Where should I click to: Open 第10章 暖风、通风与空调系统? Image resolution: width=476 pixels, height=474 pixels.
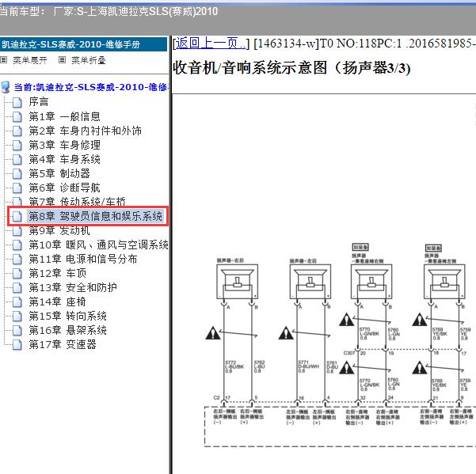(x=98, y=245)
